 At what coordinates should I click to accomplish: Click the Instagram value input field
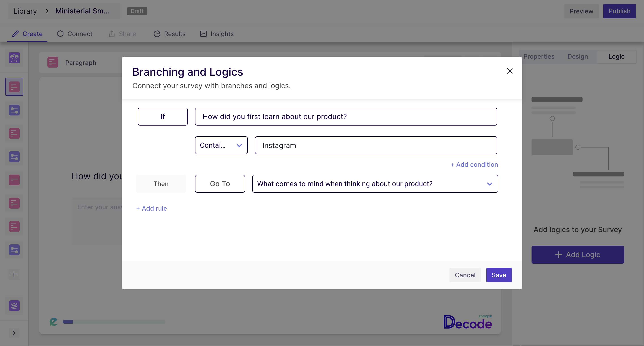pyautogui.click(x=375, y=145)
